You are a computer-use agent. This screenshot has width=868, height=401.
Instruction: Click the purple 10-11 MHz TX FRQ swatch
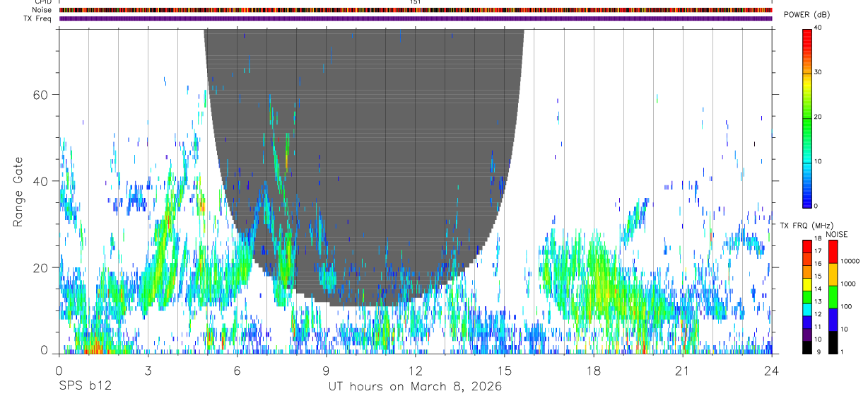[807, 335]
